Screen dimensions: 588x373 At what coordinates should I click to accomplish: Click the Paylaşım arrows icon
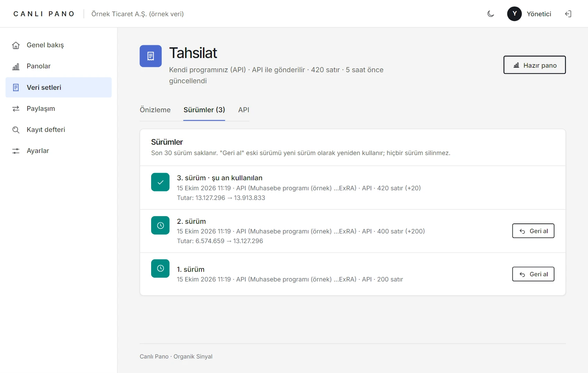point(16,108)
